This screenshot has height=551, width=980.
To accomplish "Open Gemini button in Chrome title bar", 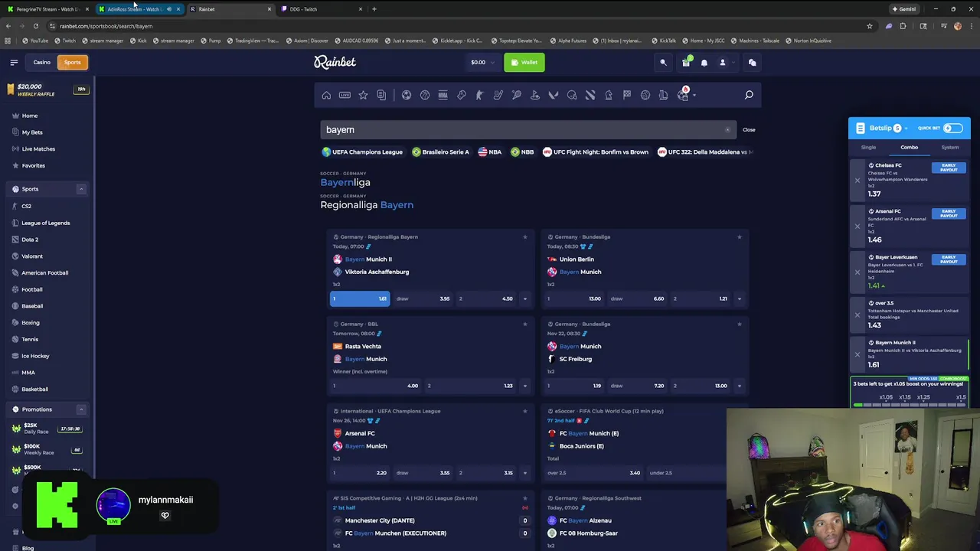I will 903,9.
